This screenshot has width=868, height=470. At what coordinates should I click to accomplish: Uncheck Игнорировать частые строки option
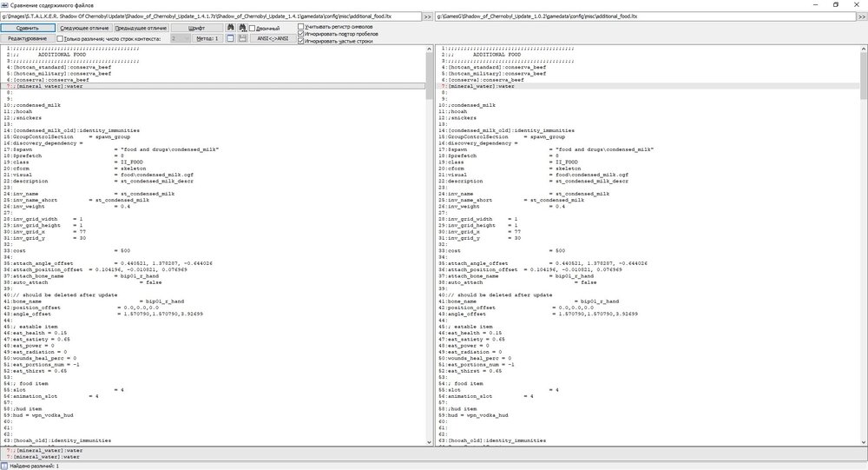(301, 41)
